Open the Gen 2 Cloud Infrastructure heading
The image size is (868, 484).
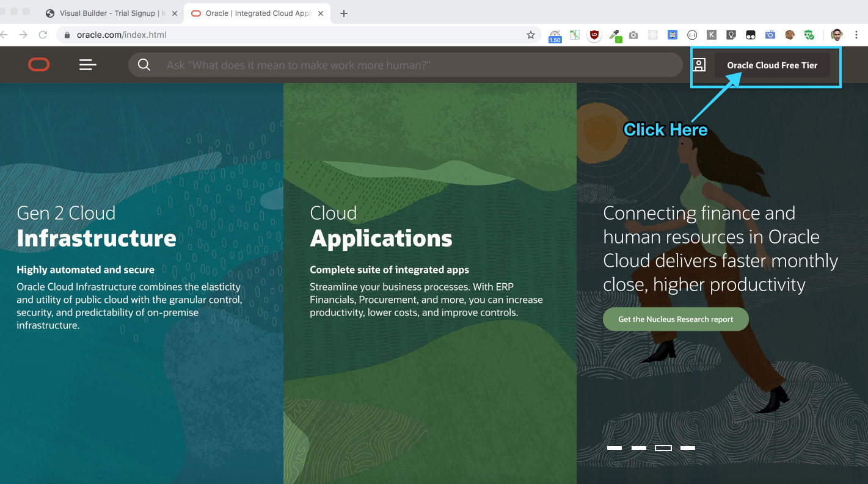coord(97,226)
